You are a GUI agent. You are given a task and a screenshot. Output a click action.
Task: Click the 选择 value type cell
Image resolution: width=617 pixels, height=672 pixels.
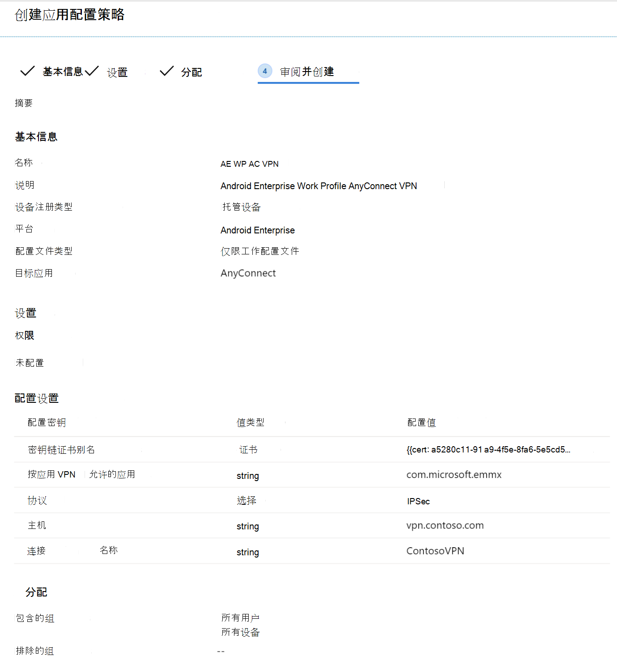click(247, 500)
